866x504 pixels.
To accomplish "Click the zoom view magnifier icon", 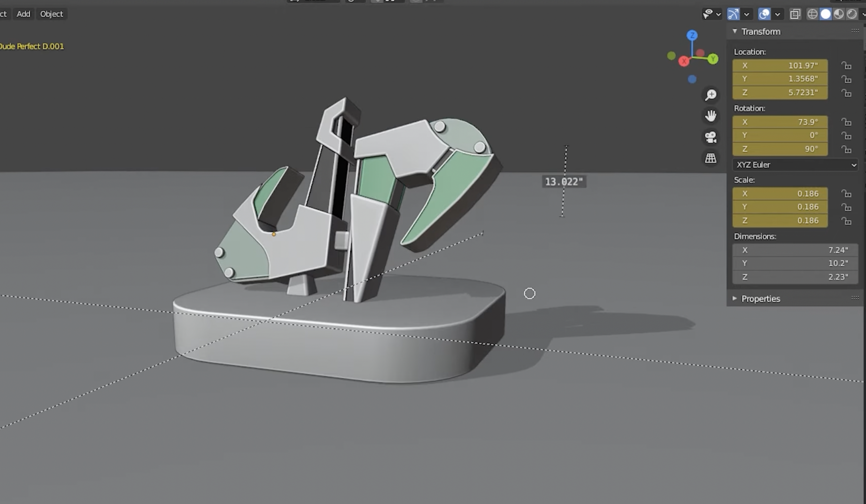I will (x=710, y=95).
